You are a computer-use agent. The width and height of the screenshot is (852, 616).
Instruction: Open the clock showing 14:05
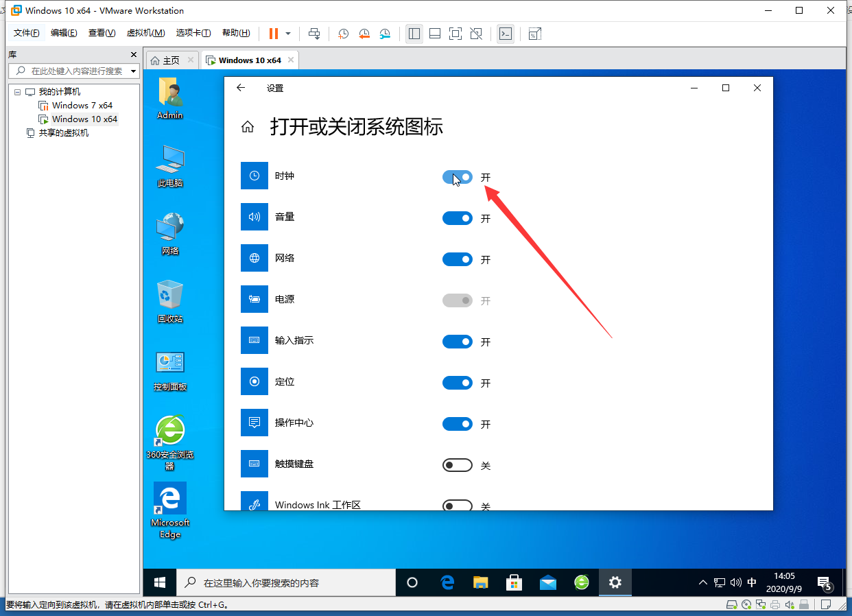[x=784, y=582]
